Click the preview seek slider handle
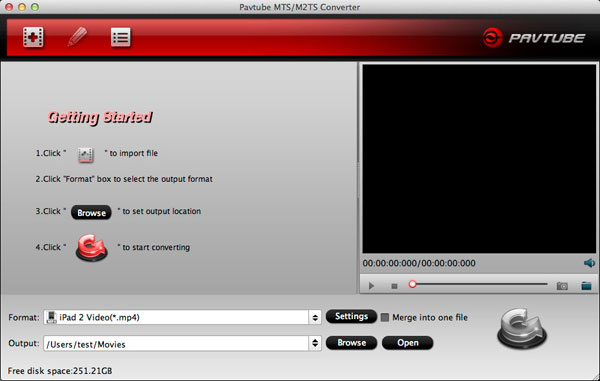Viewport: 600px width, 381px height. click(x=412, y=284)
